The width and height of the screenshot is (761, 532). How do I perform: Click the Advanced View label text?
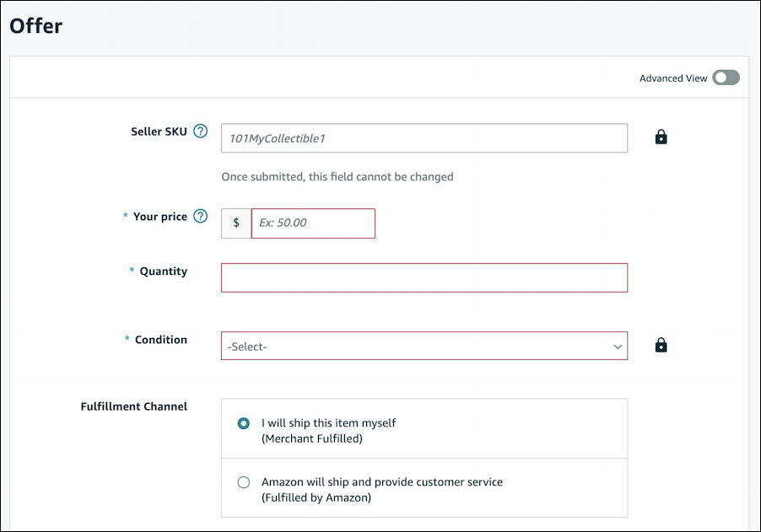coord(672,78)
